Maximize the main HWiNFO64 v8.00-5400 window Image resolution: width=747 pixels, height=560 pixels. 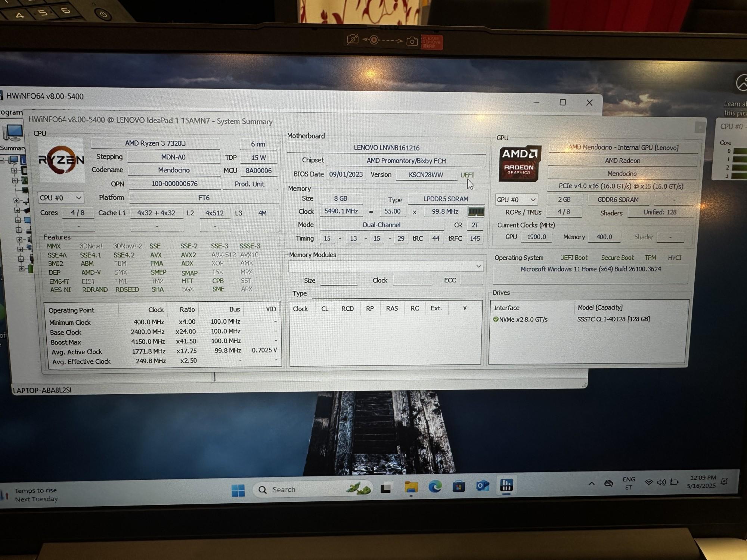click(x=562, y=102)
